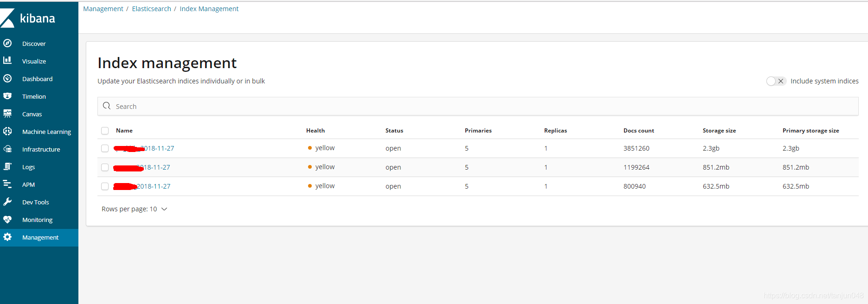Select Discover label in sidebar
The image size is (868, 304).
34,44
